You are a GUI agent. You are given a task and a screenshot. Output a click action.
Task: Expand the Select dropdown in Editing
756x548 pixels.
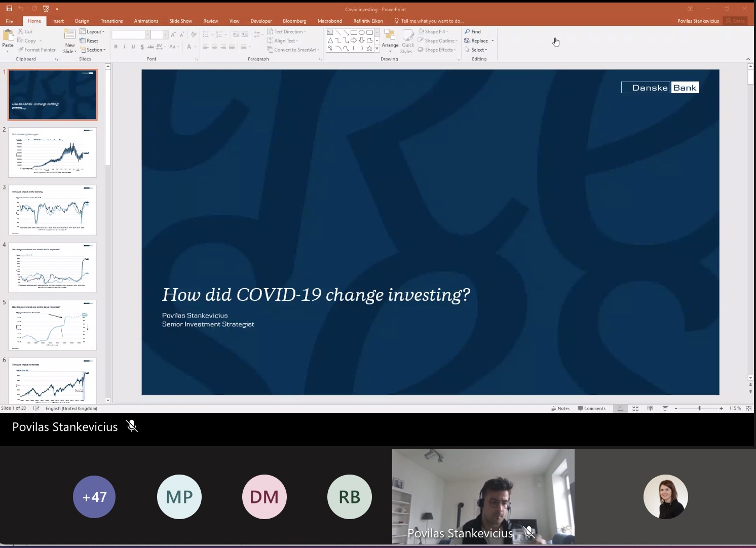(x=476, y=50)
